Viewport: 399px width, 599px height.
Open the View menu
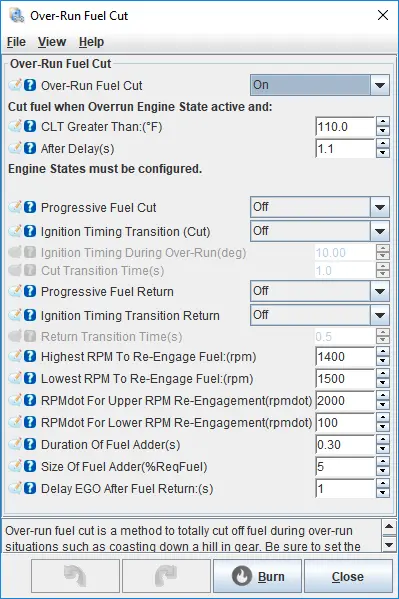(52, 42)
